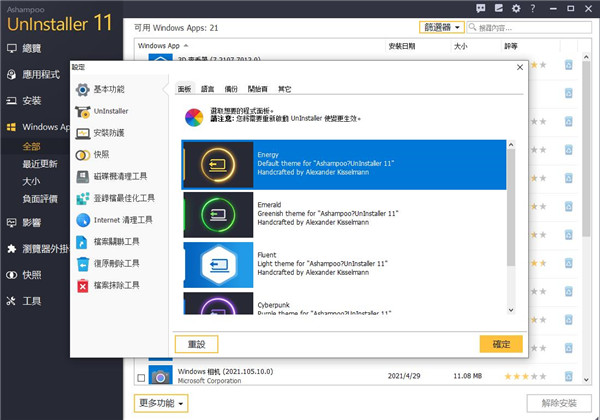Confirm with the 確定 button

(x=501, y=344)
